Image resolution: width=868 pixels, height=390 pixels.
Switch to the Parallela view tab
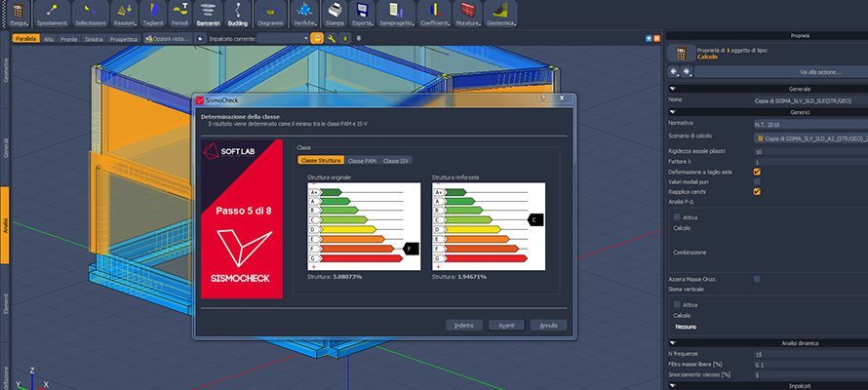[x=25, y=39]
